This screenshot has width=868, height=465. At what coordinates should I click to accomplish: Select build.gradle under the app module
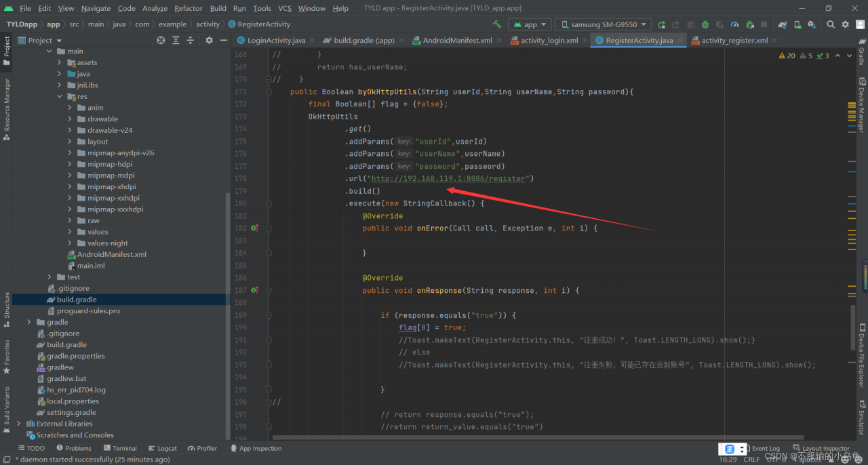click(x=76, y=300)
